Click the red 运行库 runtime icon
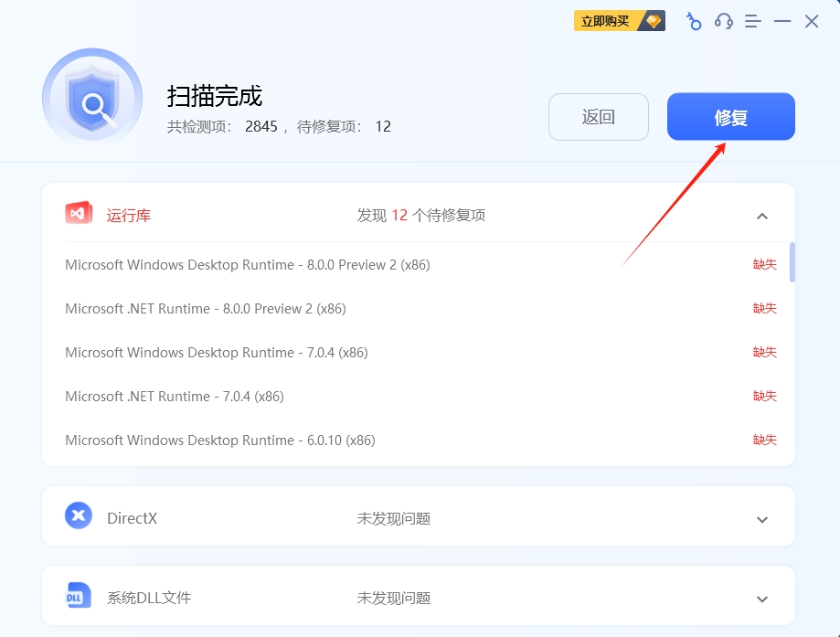The height and width of the screenshot is (637, 840). coord(79,213)
